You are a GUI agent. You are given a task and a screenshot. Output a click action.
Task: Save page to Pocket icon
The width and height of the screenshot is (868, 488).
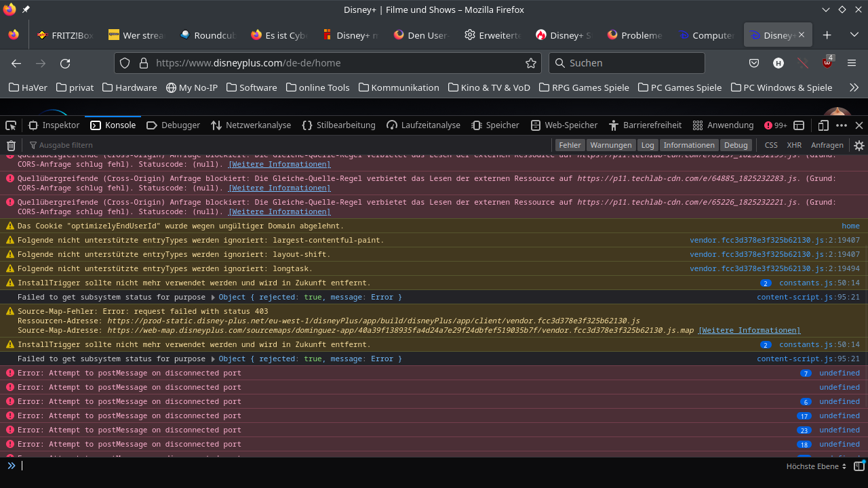(753, 63)
